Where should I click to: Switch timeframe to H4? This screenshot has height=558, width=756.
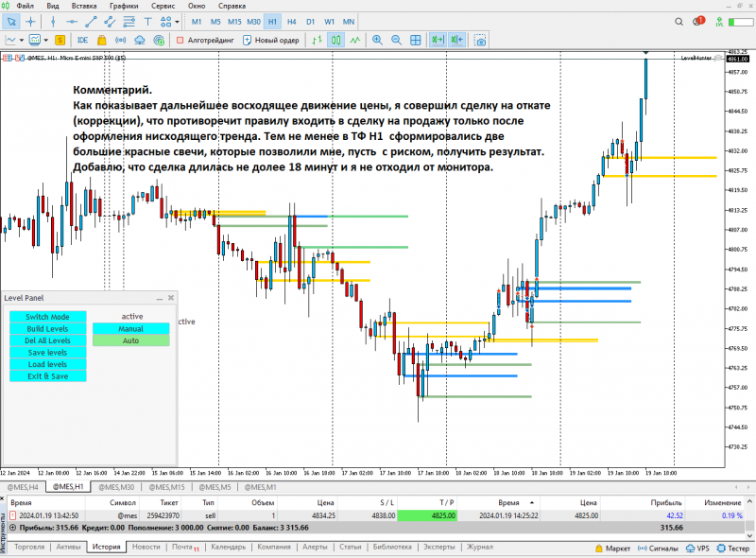291,22
